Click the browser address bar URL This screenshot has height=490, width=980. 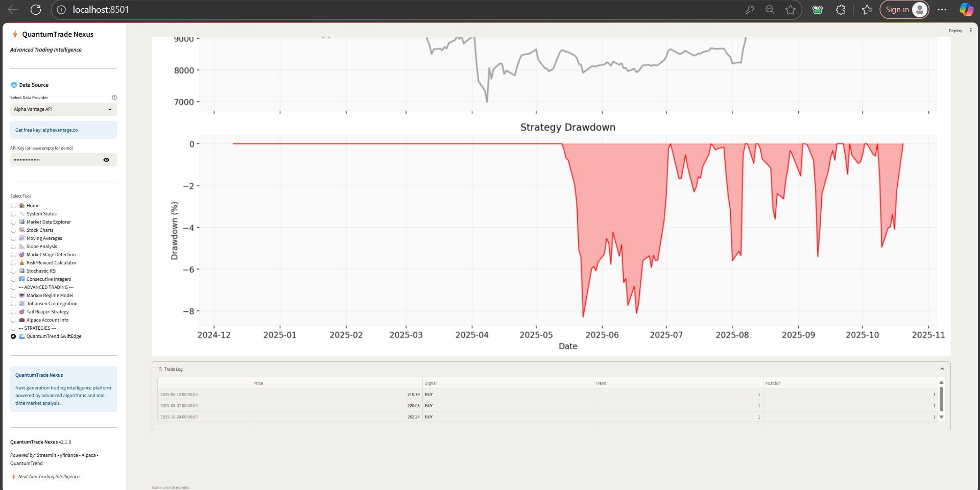(x=101, y=10)
